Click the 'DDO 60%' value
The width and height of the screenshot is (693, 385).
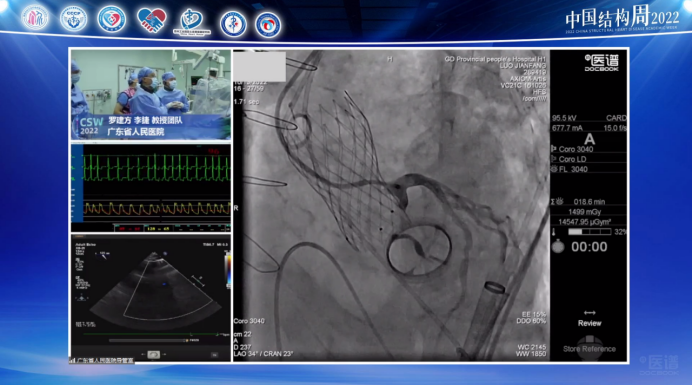(531, 321)
